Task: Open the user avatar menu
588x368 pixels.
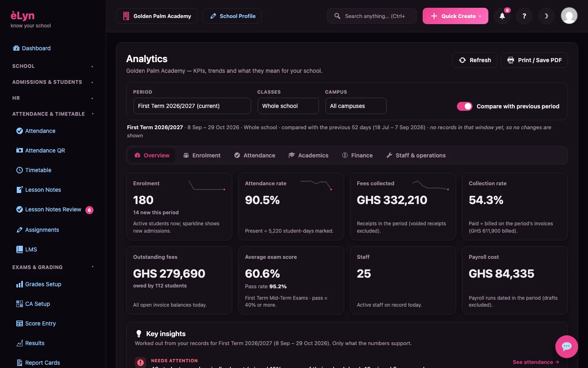Action: [569, 16]
